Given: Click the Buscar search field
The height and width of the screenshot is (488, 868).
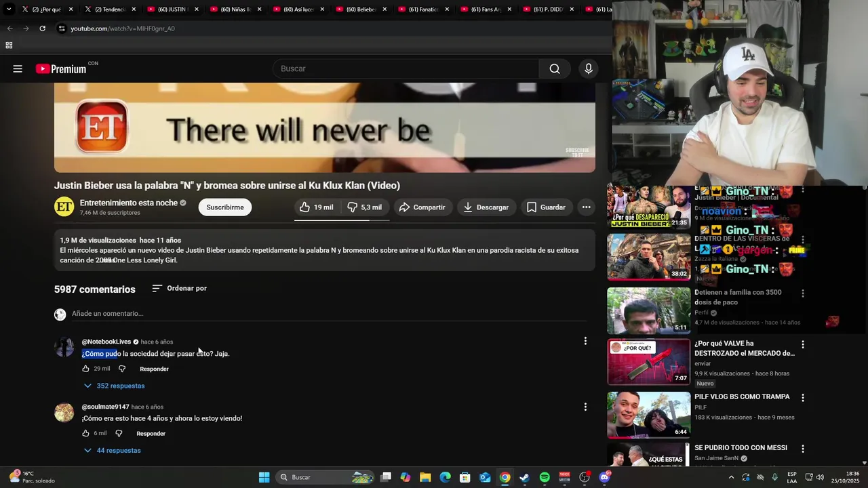Looking at the screenshot, I should [406, 68].
